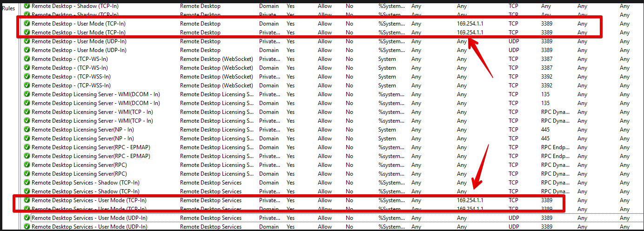
Task: Click green check of Private Remote Desktop Services Shadow
Action: pyautogui.click(x=27, y=191)
